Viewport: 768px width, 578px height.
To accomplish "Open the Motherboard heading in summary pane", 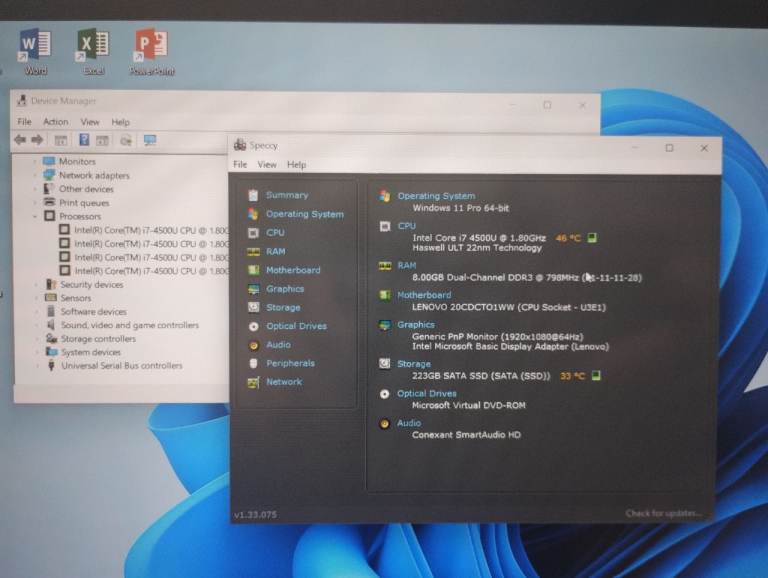I will point(424,295).
